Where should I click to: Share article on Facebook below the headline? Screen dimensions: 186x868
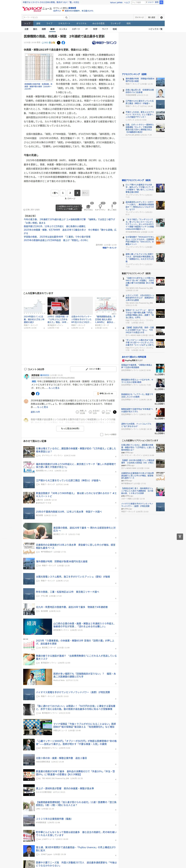tap(63, 43)
